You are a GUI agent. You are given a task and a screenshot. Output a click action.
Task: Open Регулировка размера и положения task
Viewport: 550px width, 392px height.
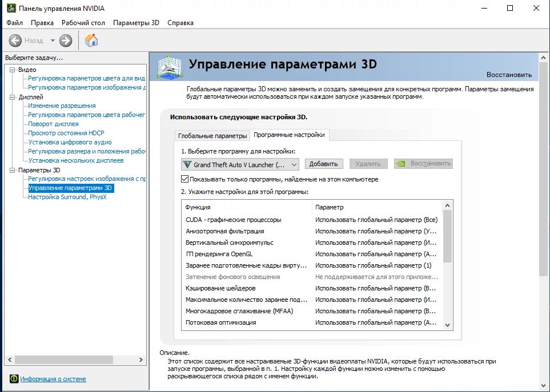(x=87, y=151)
